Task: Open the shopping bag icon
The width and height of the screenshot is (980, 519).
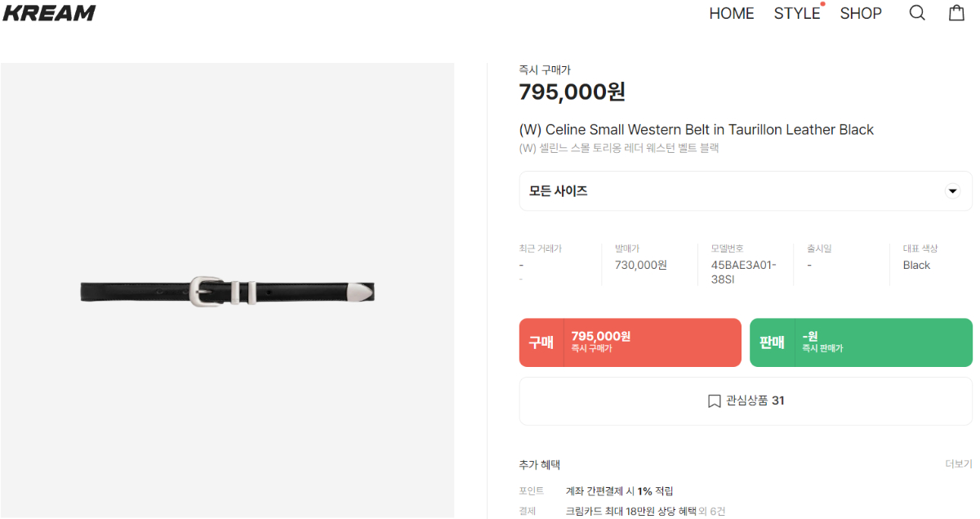Action: coord(956,13)
